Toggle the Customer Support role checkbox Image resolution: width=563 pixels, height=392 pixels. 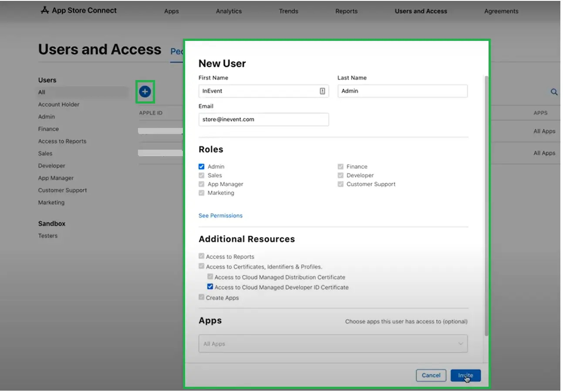pyautogui.click(x=340, y=184)
